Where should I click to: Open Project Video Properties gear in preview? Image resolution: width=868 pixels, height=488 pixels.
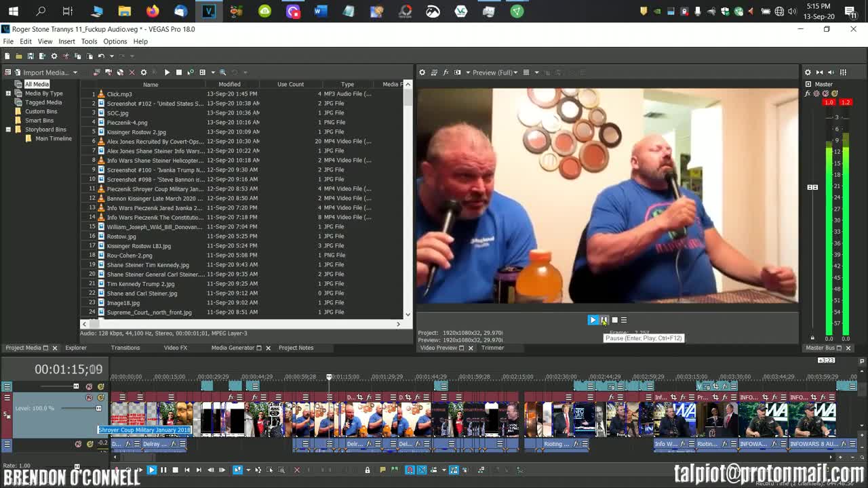(422, 73)
